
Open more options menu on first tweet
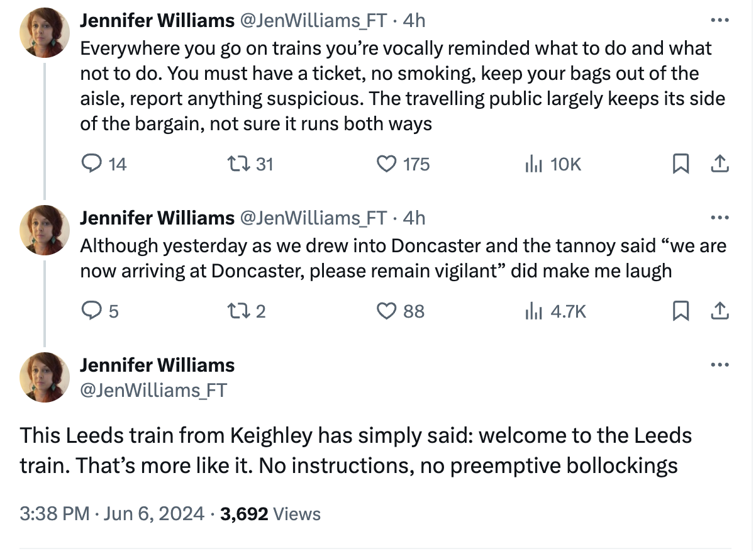tap(719, 20)
